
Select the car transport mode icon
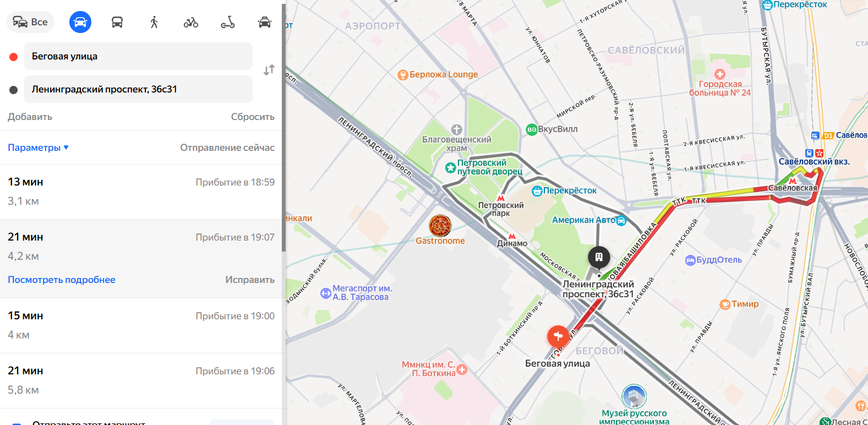point(80,22)
